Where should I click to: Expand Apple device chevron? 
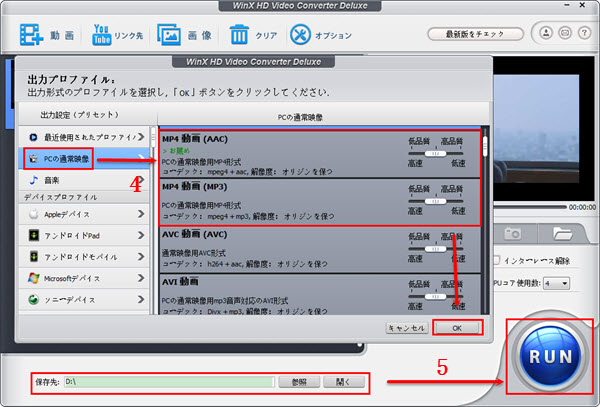click(141, 214)
